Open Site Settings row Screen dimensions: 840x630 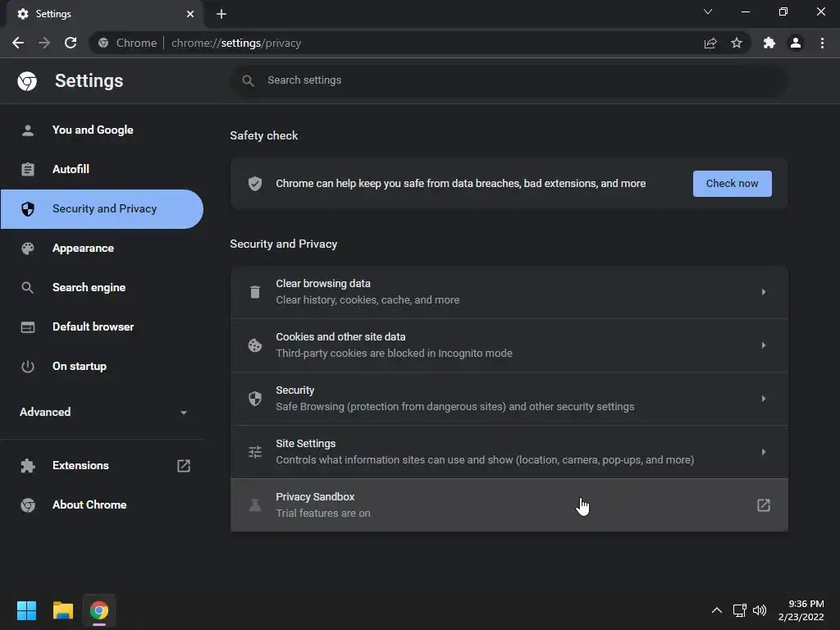pos(509,452)
